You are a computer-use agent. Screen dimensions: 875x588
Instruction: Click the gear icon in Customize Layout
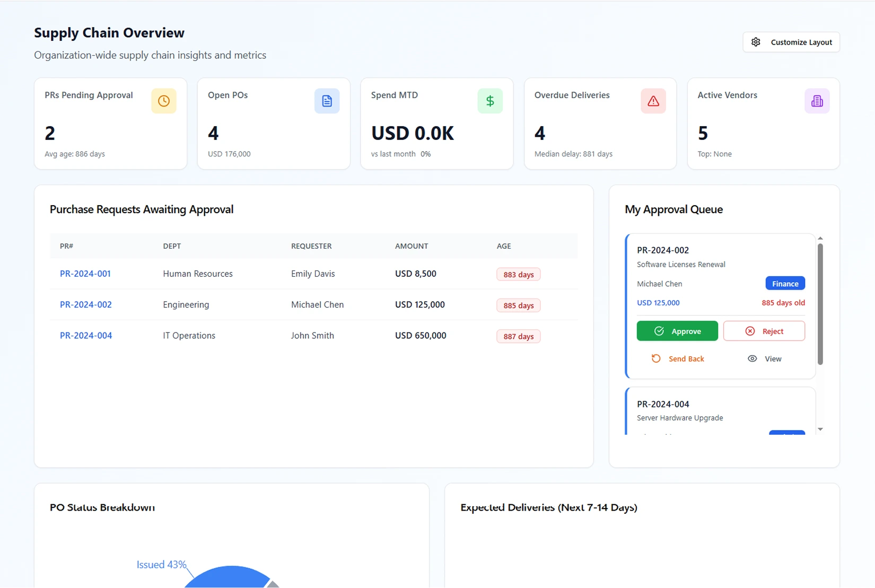pyautogui.click(x=756, y=42)
